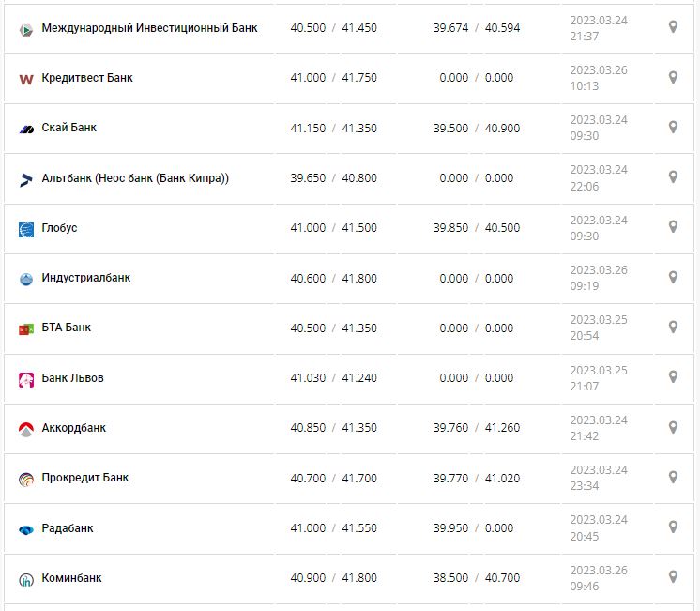The image size is (700, 611).
Task: Open the Прокредит Банк link
Action: tap(85, 478)
